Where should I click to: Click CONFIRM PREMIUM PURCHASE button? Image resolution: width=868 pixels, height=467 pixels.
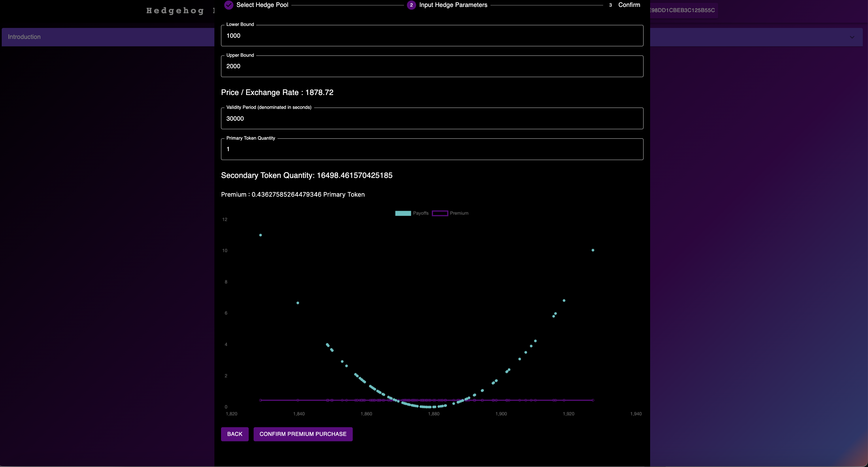click(x=303, y=434)
